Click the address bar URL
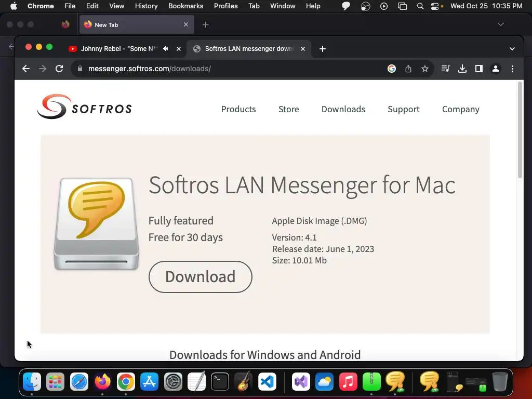The height and width of the screenshot is (399, 532). (149, 69)
